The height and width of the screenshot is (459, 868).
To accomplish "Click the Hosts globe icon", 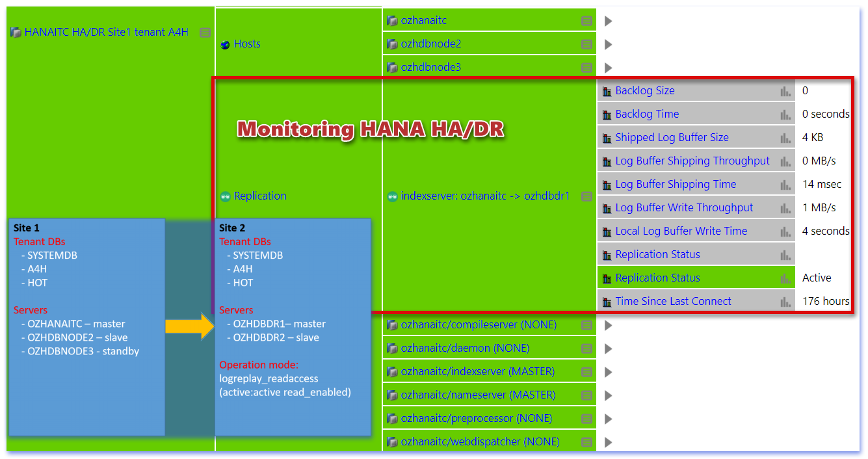I will tap(224, 44).
